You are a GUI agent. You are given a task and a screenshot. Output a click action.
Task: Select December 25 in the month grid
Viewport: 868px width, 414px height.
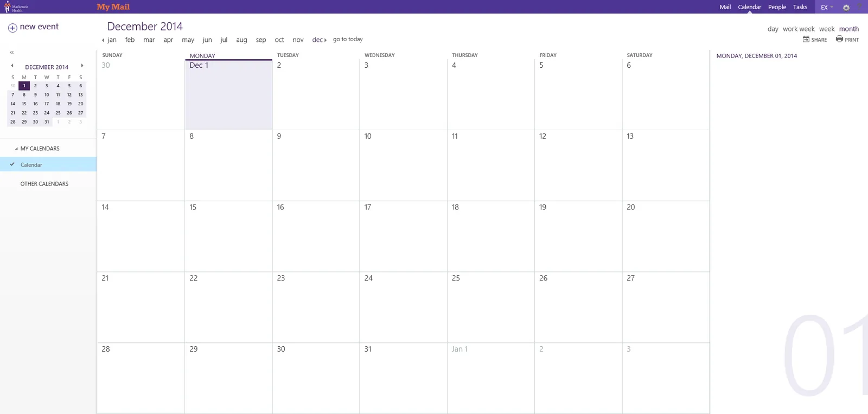pos(490,308)
